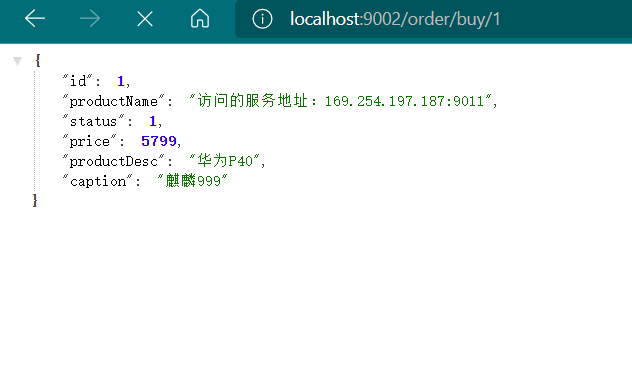The width and height of the screenshot is (632, 375).
Task: Select the productDesc value 华为P40
Action: (x=225, y=161)
